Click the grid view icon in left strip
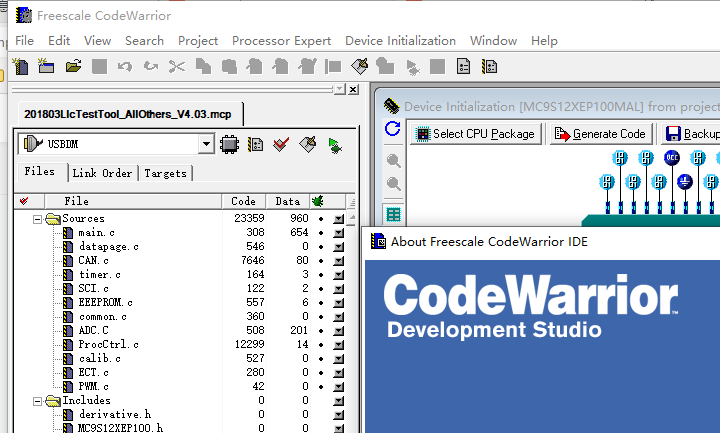The width and height of the screenshot is (720, 433). (x=394, y=214)
